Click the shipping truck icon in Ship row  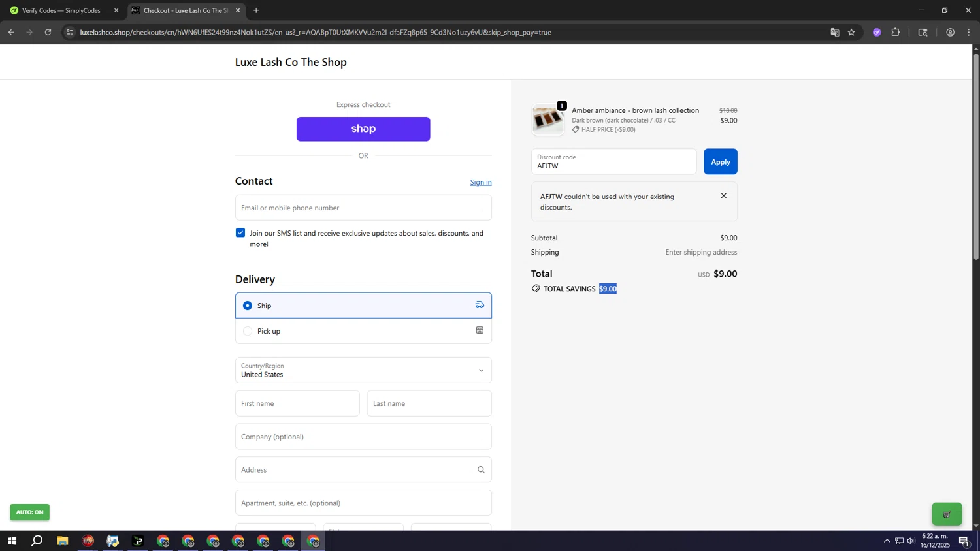click(480, 305)
